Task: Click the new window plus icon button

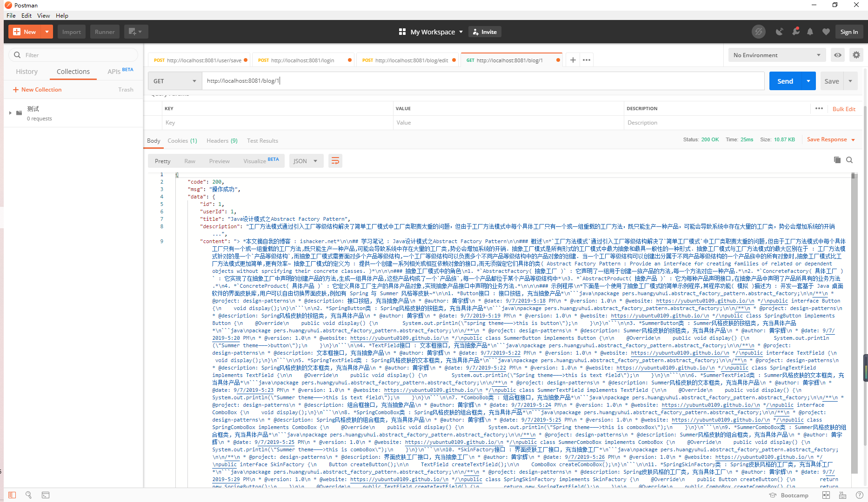Action: tap(136, 32)
